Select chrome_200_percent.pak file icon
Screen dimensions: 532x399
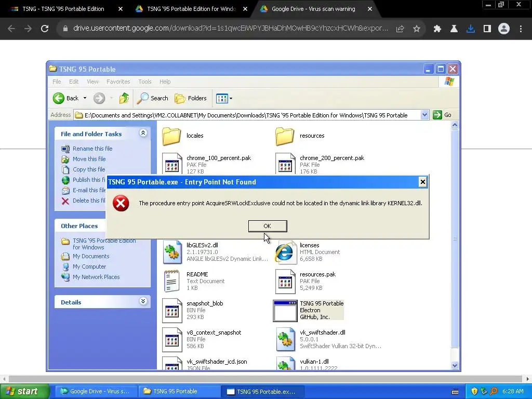point(285,164)
